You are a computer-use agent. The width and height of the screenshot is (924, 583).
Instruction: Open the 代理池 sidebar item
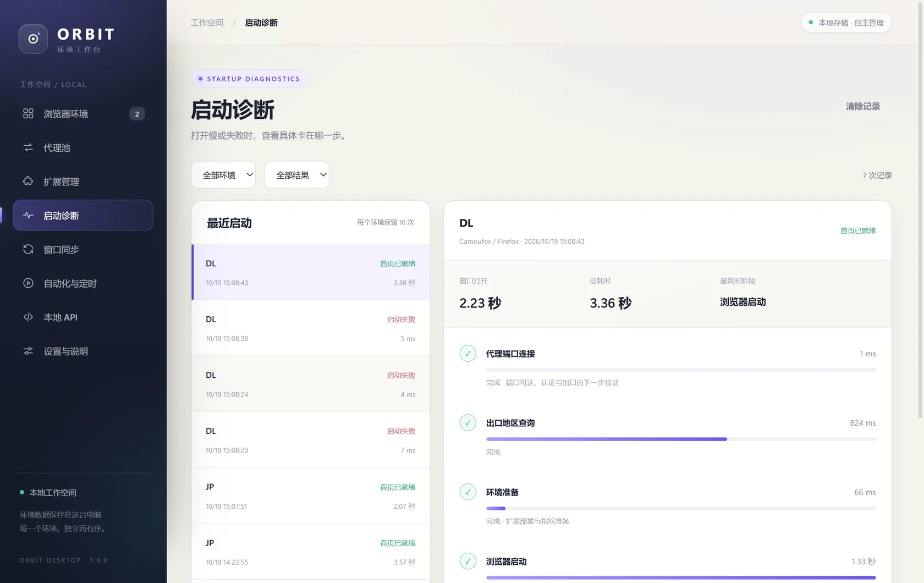(83, 147)
